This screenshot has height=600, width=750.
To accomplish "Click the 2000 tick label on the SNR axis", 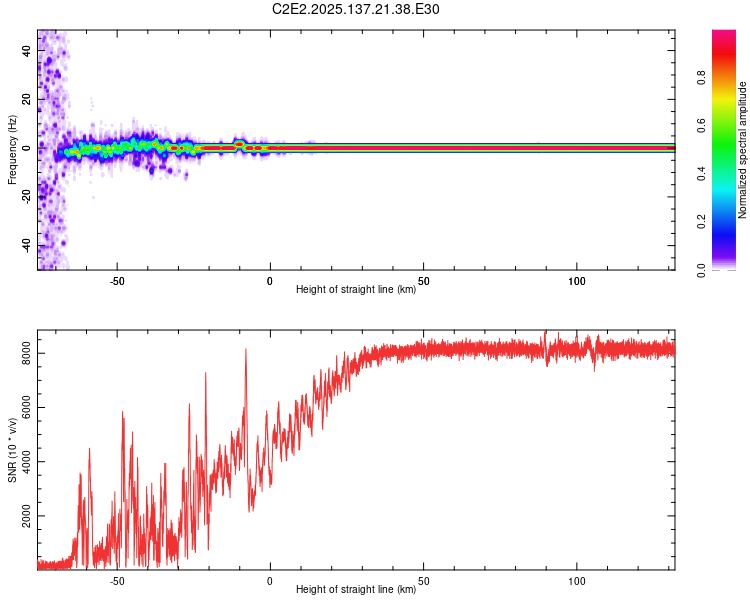I will click(26, 516).
